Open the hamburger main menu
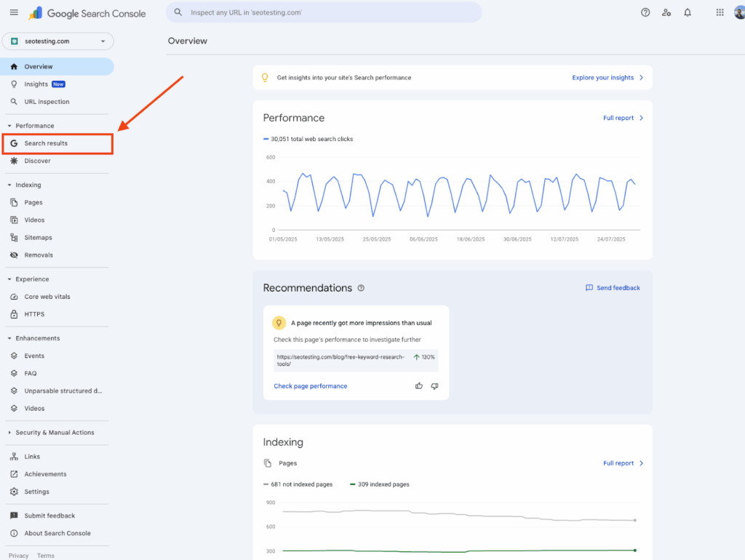 14,12
